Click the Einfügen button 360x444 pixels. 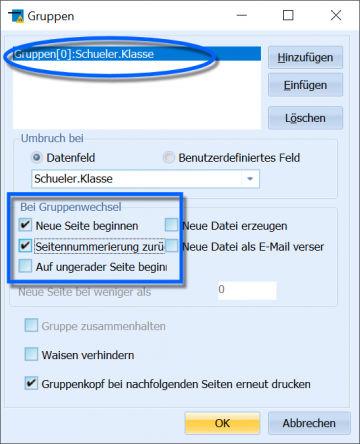point(305,85)
